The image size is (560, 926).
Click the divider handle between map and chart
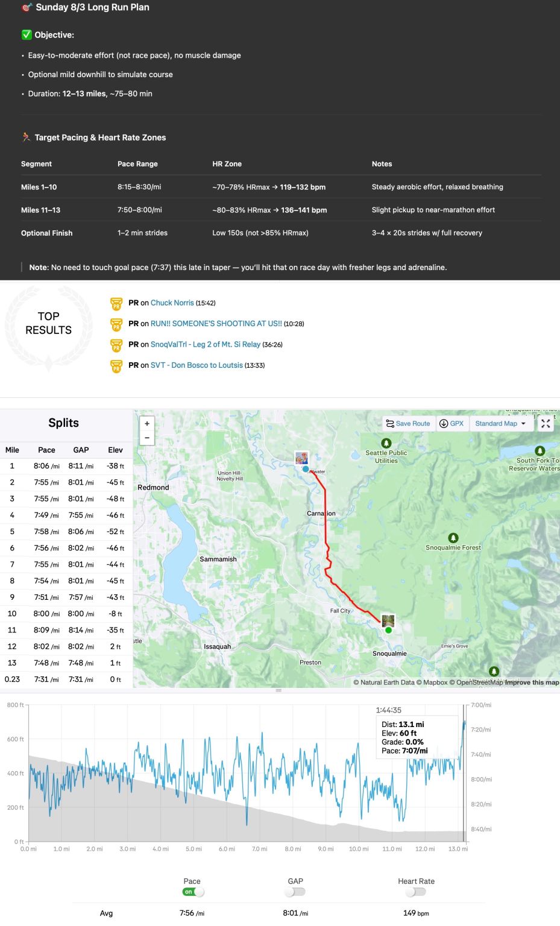(x=278, y=690)
